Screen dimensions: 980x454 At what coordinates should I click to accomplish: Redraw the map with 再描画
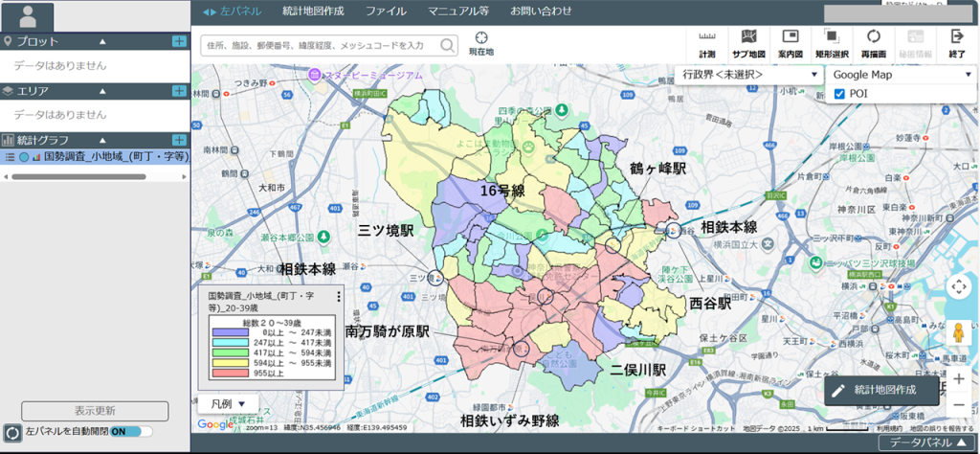coord(873,44)
